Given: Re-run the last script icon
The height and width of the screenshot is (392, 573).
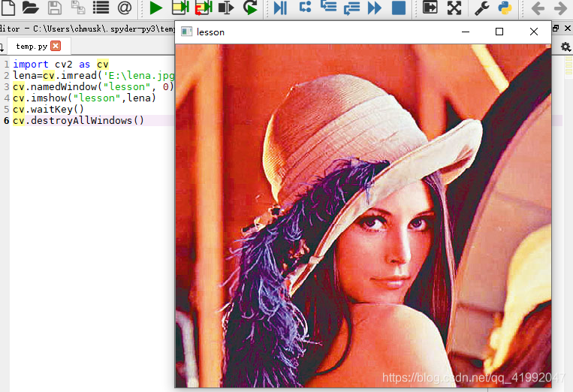Looking at the screenshot, I should (250, 8).
